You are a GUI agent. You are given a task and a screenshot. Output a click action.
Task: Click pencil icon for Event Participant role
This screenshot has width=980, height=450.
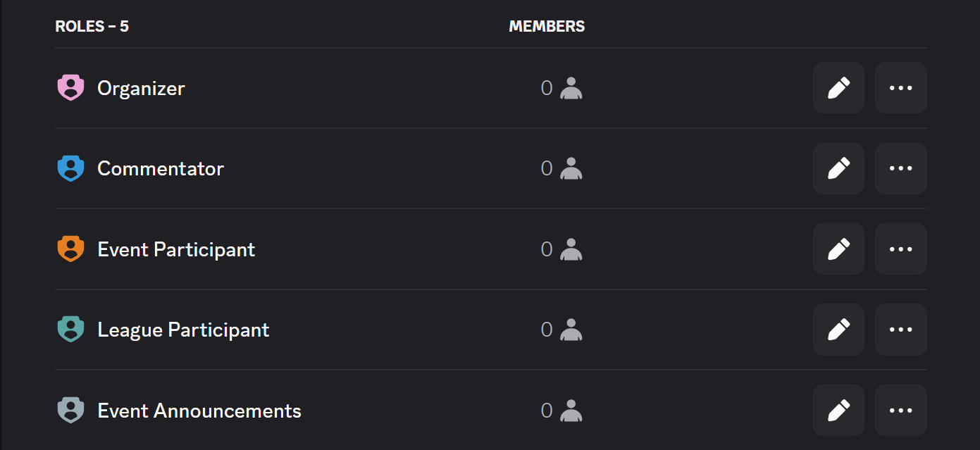pos(838,249)
